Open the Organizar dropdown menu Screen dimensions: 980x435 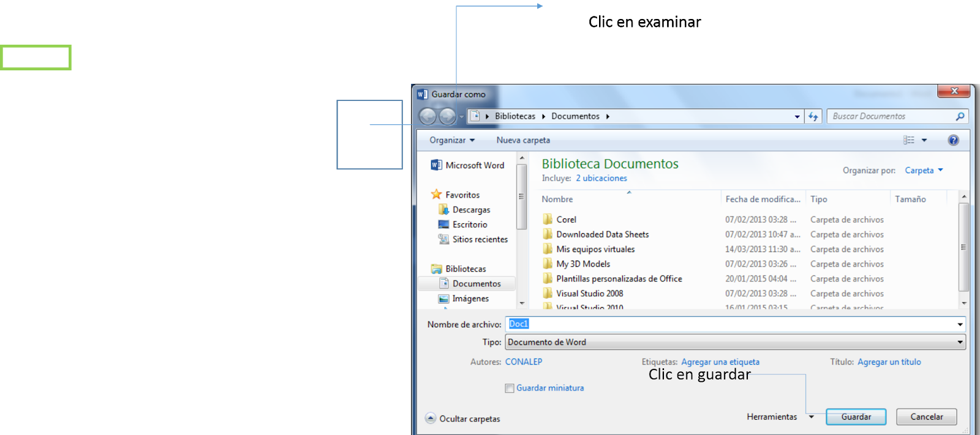click(452, 140)
